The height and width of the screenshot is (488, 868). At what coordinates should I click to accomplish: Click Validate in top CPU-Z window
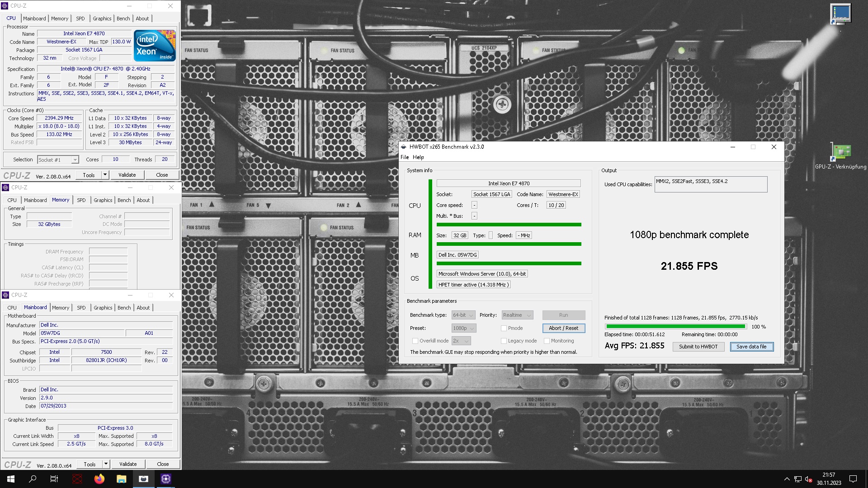[x=127, y=175]
